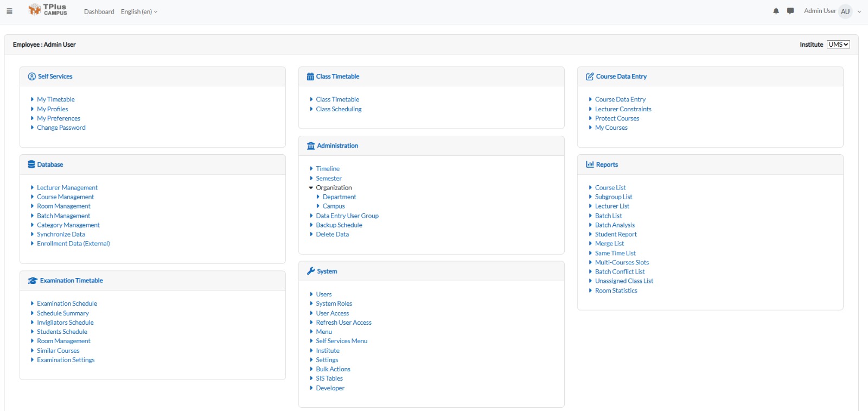Open the chat messages icon
868x411 pixels.
tap(790, 11)
